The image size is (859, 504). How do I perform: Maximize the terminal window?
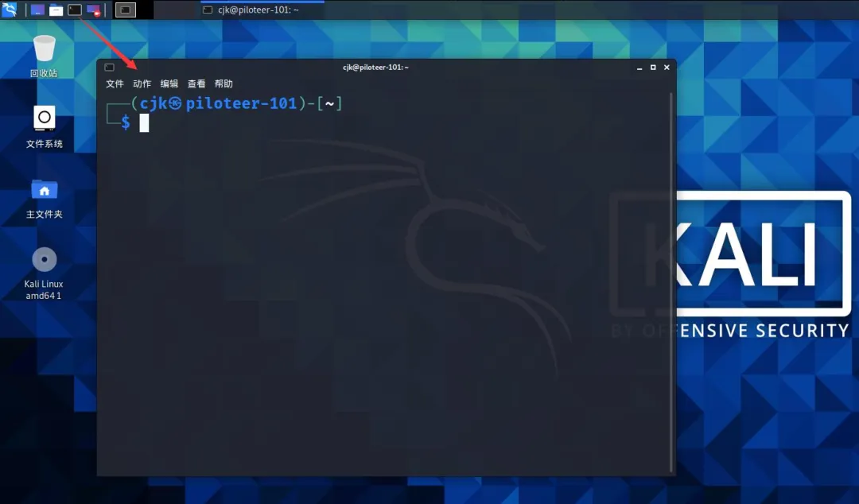[x=653, y=68]
